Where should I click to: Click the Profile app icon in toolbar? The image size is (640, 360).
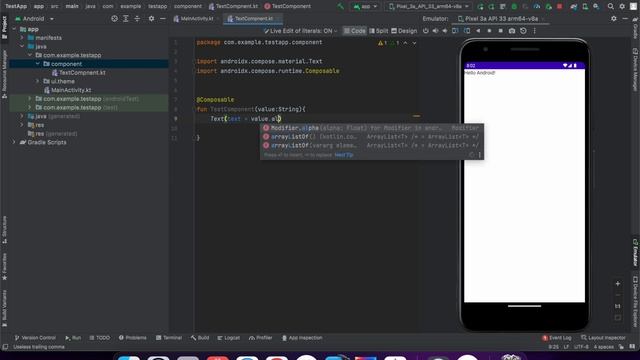[537, 7]
